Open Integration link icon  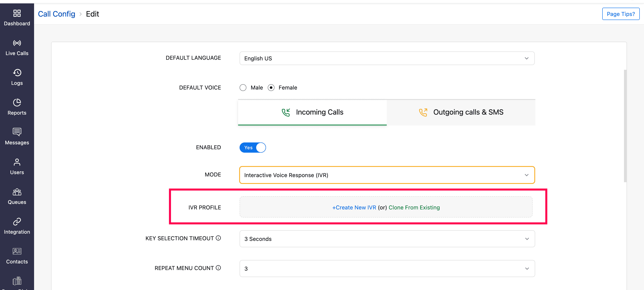17,221
